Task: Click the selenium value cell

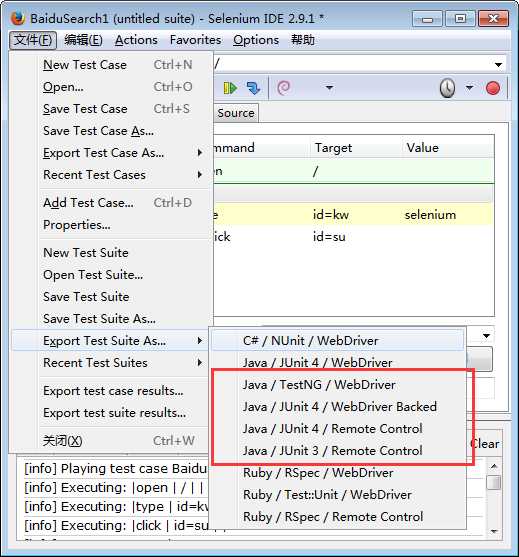Action: [430, 215]
